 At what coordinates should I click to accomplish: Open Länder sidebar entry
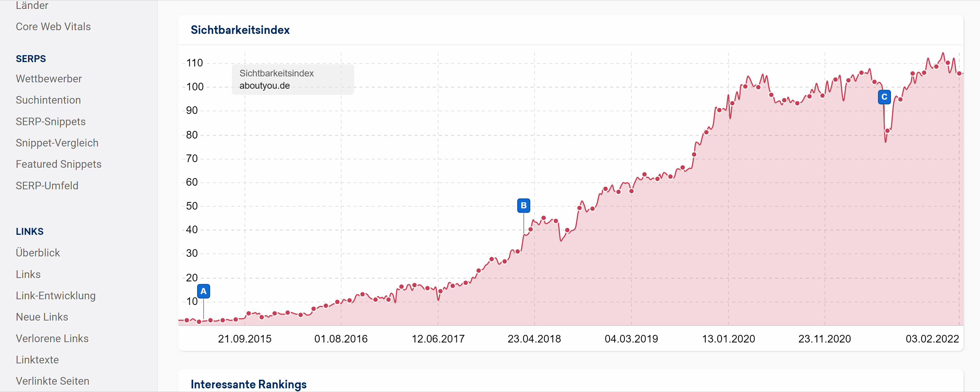[x=32, y=5]
